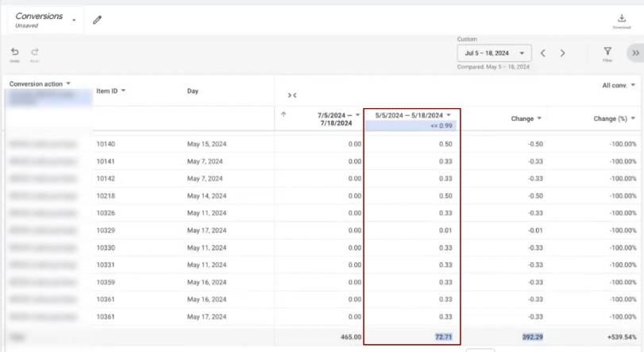This screenshot has width=644, height=352.
Task: Expand side panel with double chevron
Action: click(635, 53)
